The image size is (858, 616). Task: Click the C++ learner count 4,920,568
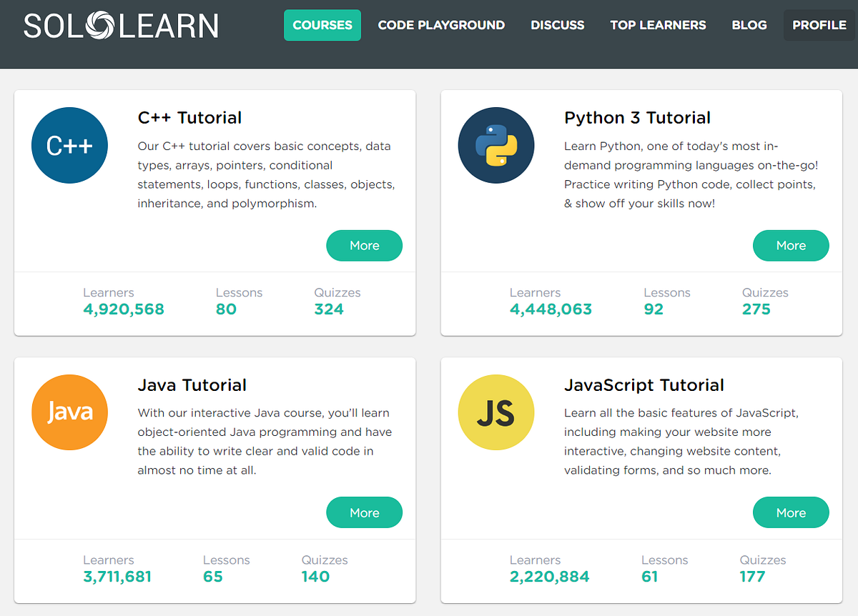coord(123,309)
